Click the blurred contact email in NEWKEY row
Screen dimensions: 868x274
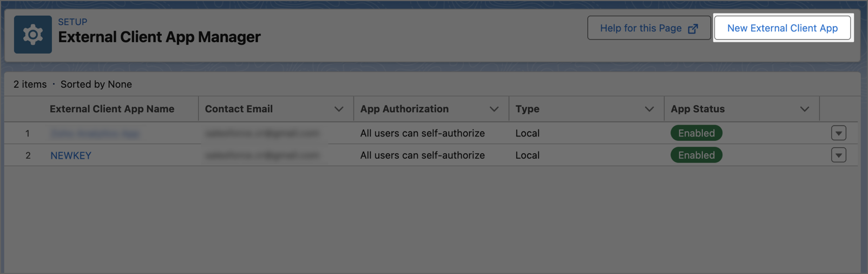coord(262,155)
